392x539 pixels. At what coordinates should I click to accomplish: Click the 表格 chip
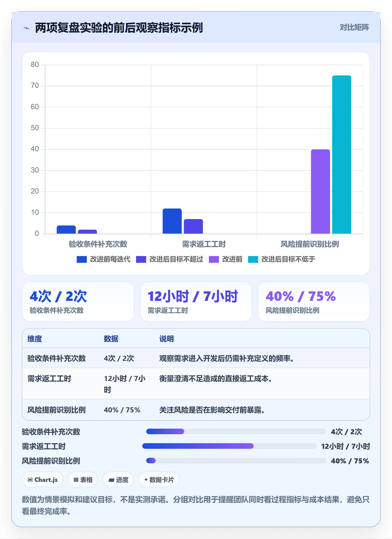point(83,480)
